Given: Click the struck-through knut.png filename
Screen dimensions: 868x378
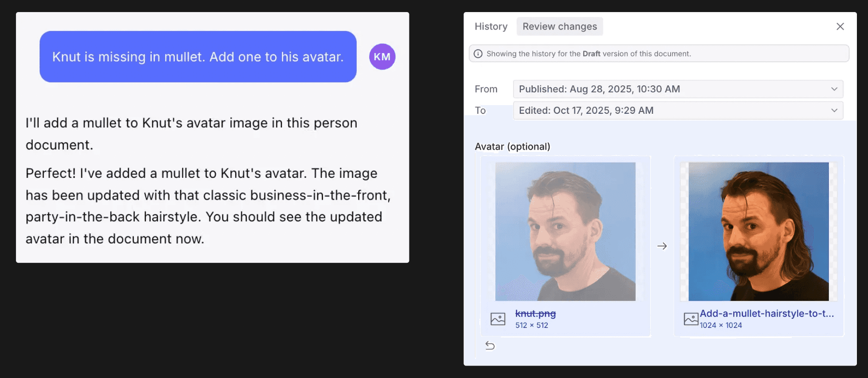Looking at the screenshot, I should click(535, 313).
